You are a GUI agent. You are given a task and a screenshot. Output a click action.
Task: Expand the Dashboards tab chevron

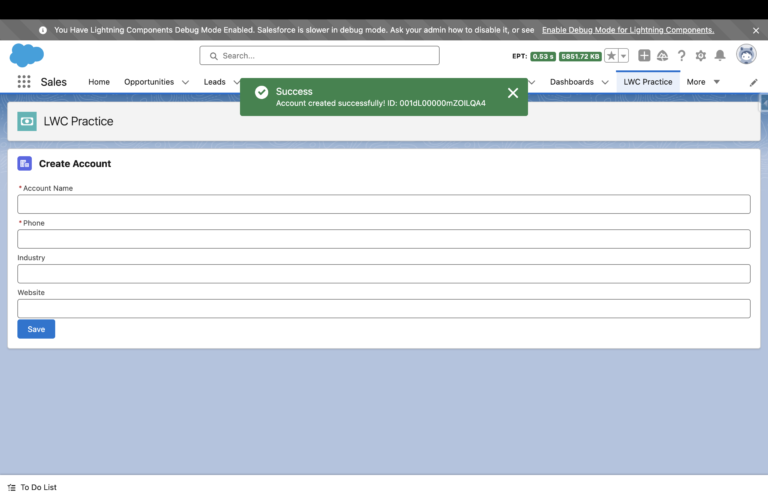[605, 82]
